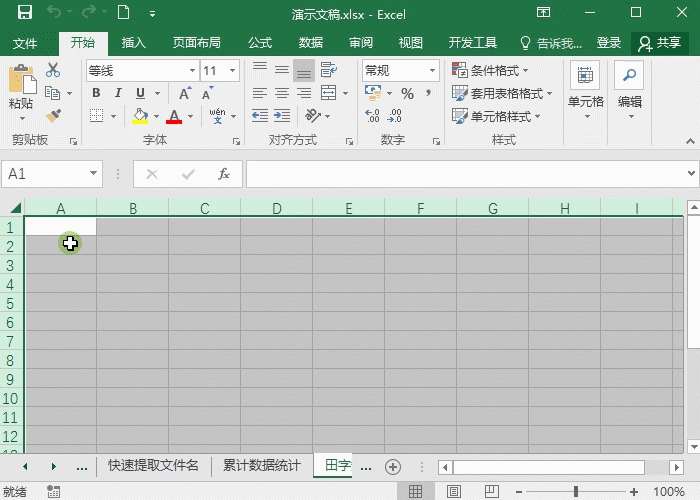Click the 共享 share button
This screenshot has height=500, width=700.
[x=659, y=43]
